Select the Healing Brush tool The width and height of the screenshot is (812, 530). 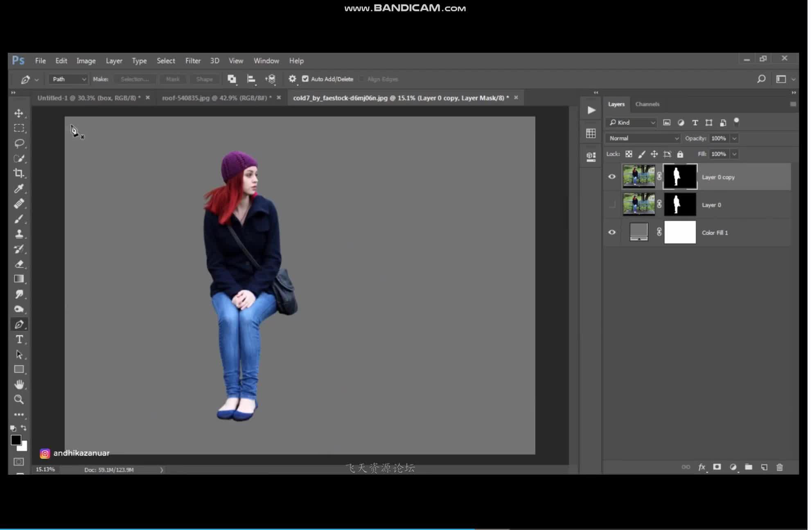pyautogui.click(x=19, y=204)
